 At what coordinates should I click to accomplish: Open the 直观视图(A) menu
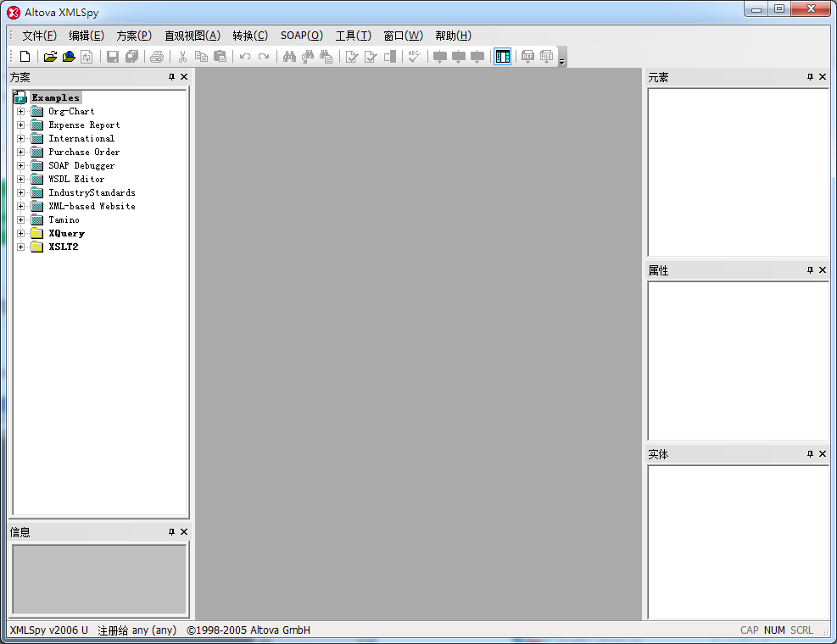193,36
